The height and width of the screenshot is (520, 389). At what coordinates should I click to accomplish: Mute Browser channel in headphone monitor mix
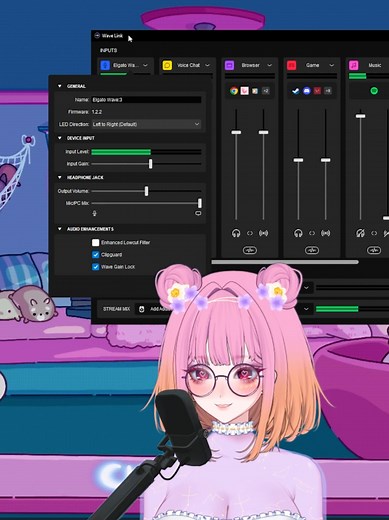[236, 233]
